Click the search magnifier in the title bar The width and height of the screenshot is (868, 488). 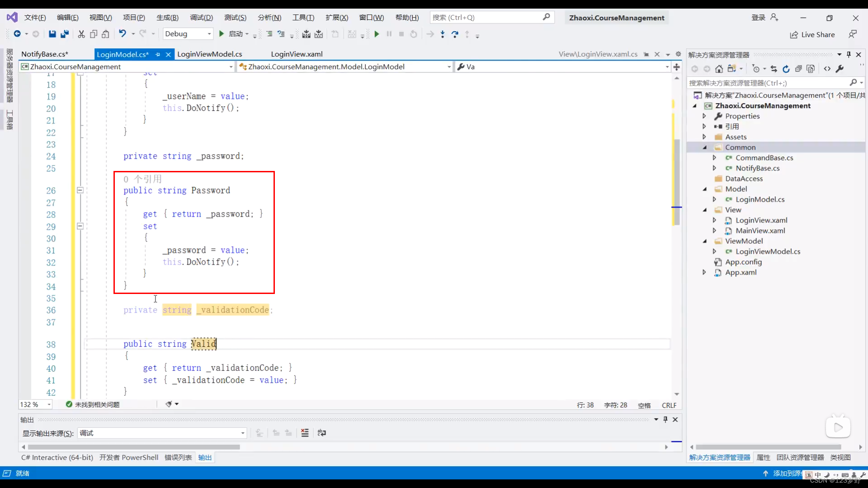click(x=547, y=17)
